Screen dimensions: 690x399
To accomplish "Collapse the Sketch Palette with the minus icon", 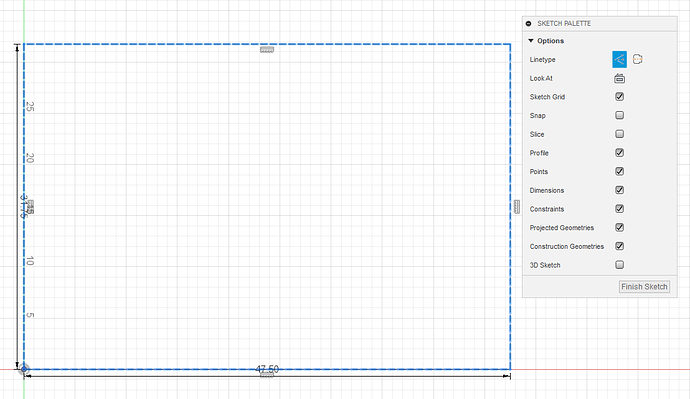I will click(529, 23).
